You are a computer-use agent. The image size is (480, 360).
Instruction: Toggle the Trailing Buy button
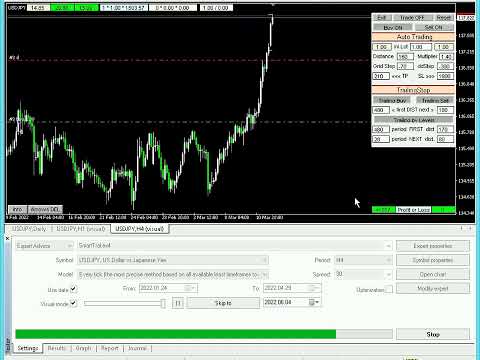pos(392,100)
